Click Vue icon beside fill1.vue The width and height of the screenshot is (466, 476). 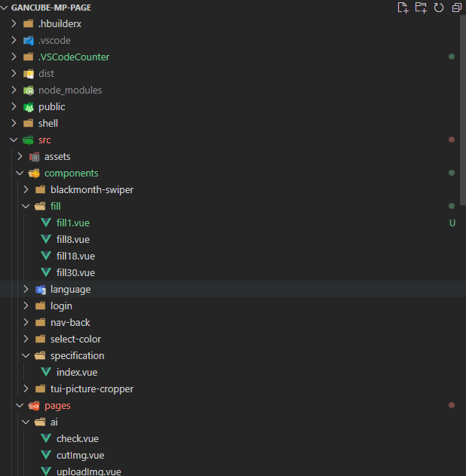click(46, 223)
